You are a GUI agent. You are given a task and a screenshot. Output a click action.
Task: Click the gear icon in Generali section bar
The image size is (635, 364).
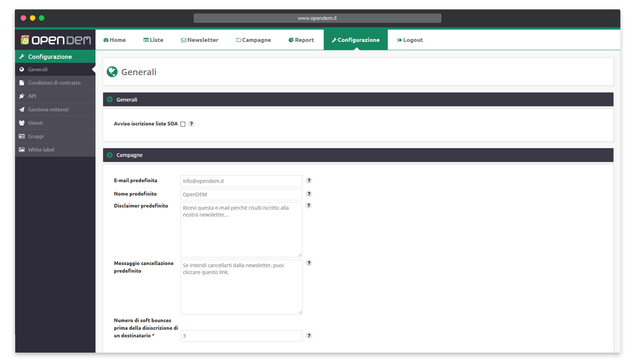point(110,100)
